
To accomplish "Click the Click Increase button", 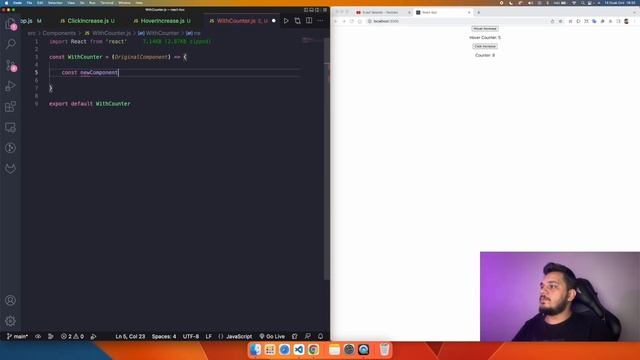I will pos(484,46).
